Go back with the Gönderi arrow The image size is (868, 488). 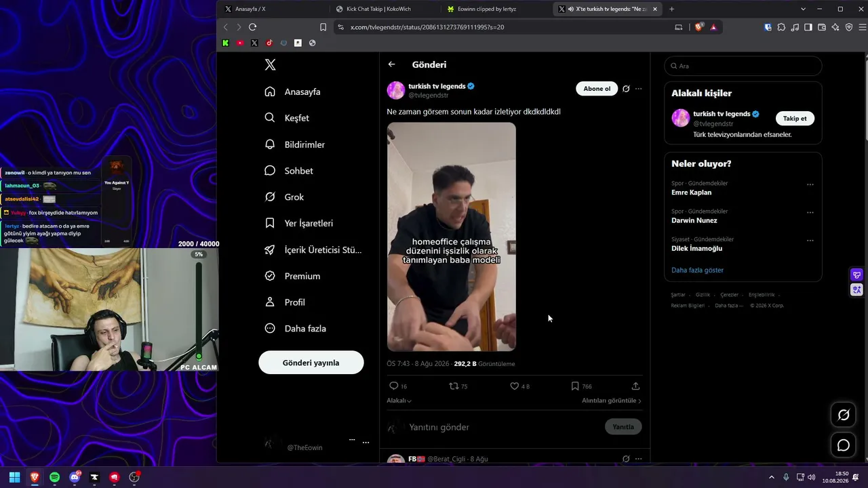tap(391, 64)
